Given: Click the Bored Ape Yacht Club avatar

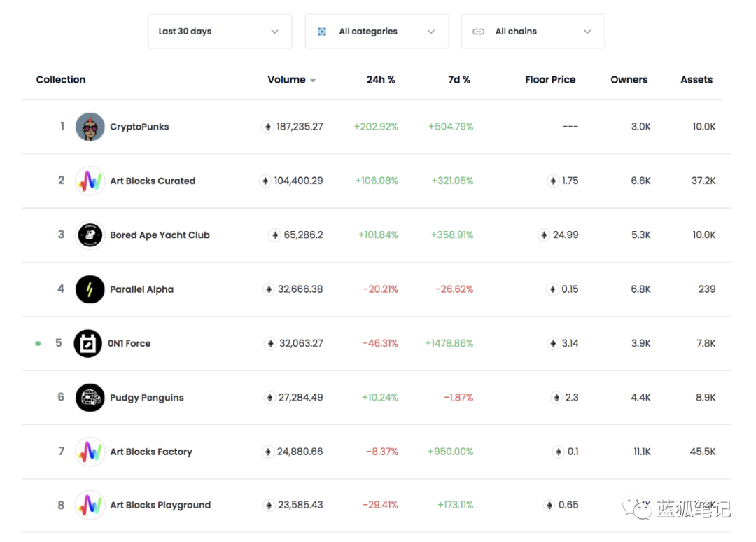Looking at the screenshot, I should 90,235.
